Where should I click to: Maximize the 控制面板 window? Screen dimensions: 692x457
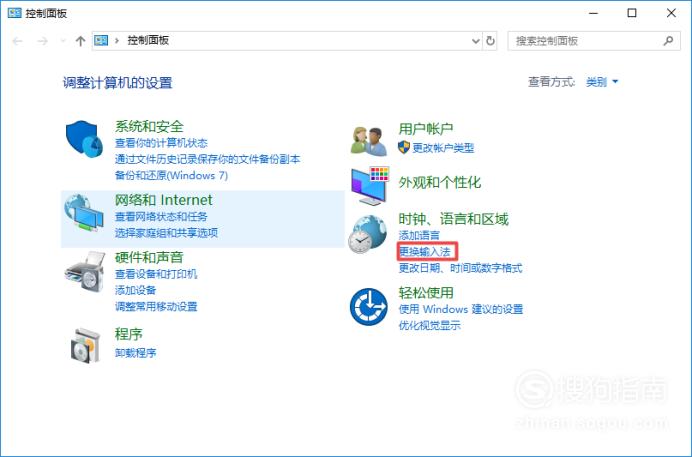click(632, 13)
